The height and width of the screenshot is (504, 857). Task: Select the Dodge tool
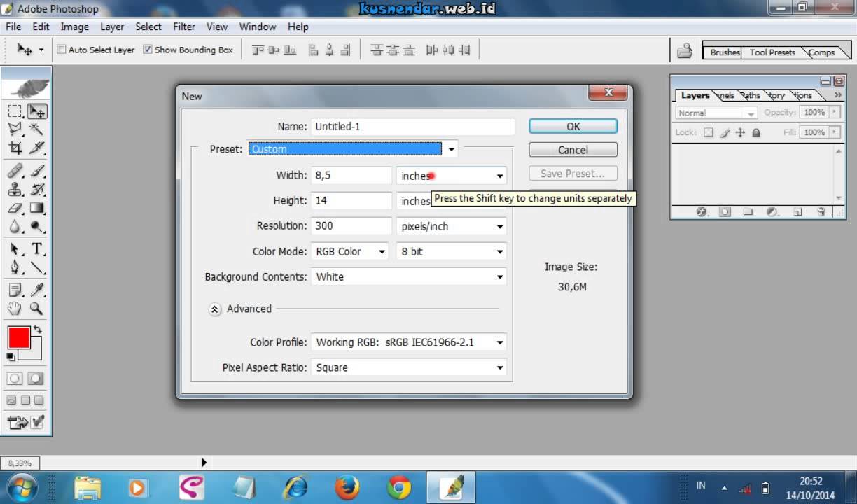pyautogui.click(x=37, y=226)
